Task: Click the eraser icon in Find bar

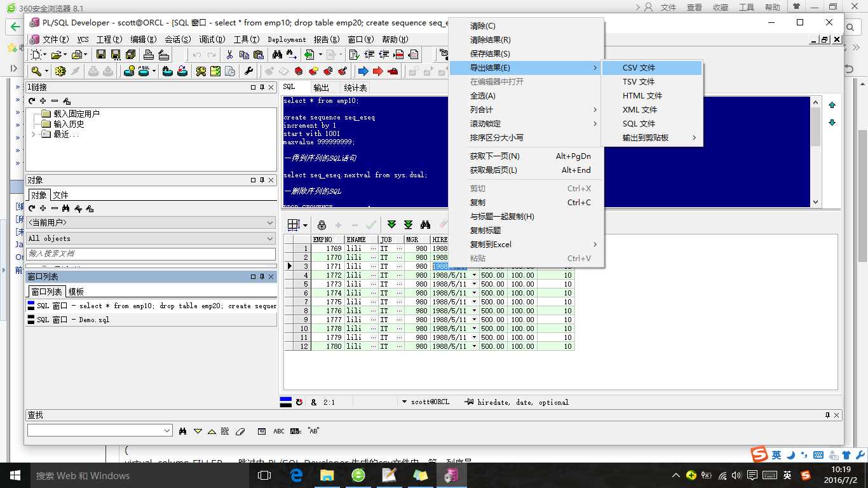Action: coord(240,431)
